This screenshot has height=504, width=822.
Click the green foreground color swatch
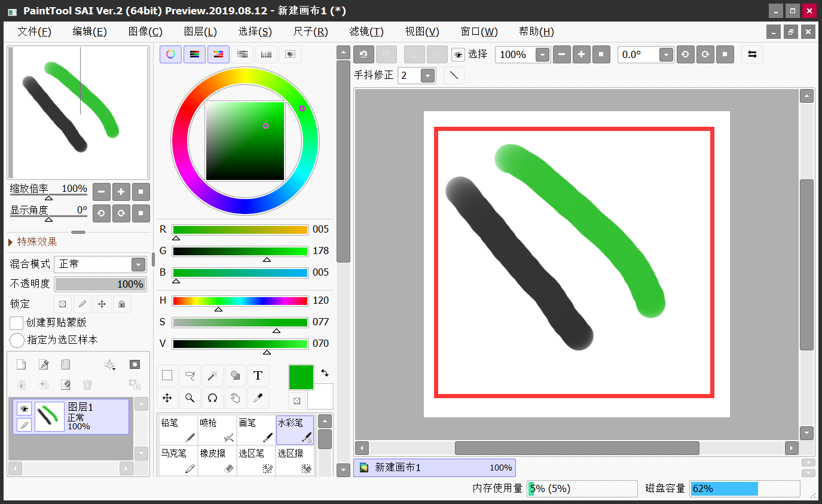301,377
